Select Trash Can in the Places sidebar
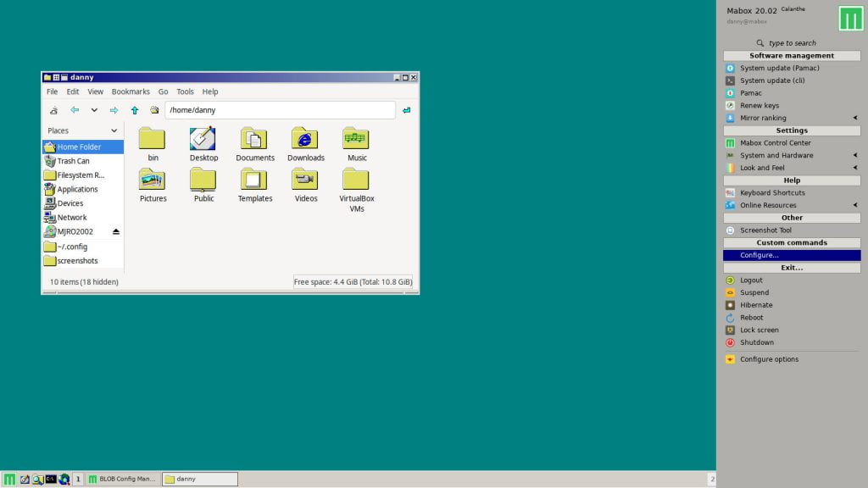 click(x=73, y=161)
